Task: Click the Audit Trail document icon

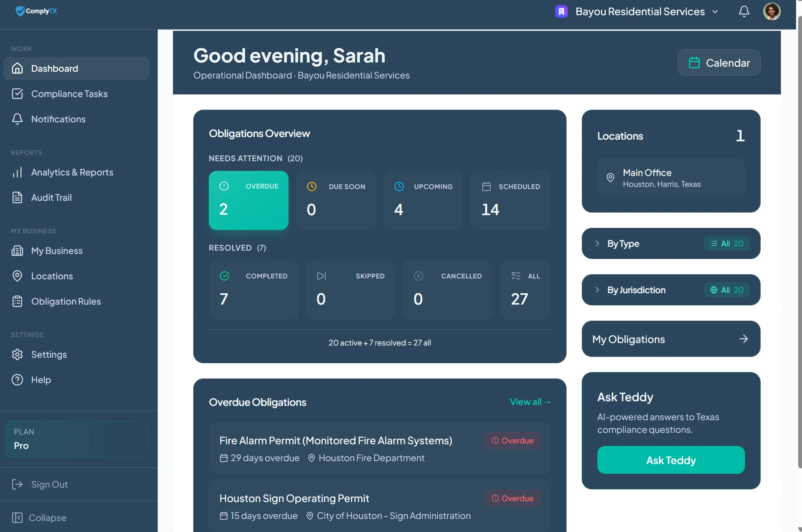Action: [17, 197]
